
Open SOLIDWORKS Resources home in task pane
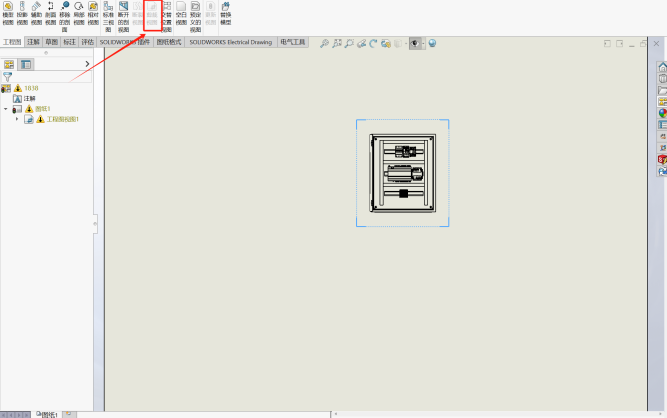coord(662,67)
